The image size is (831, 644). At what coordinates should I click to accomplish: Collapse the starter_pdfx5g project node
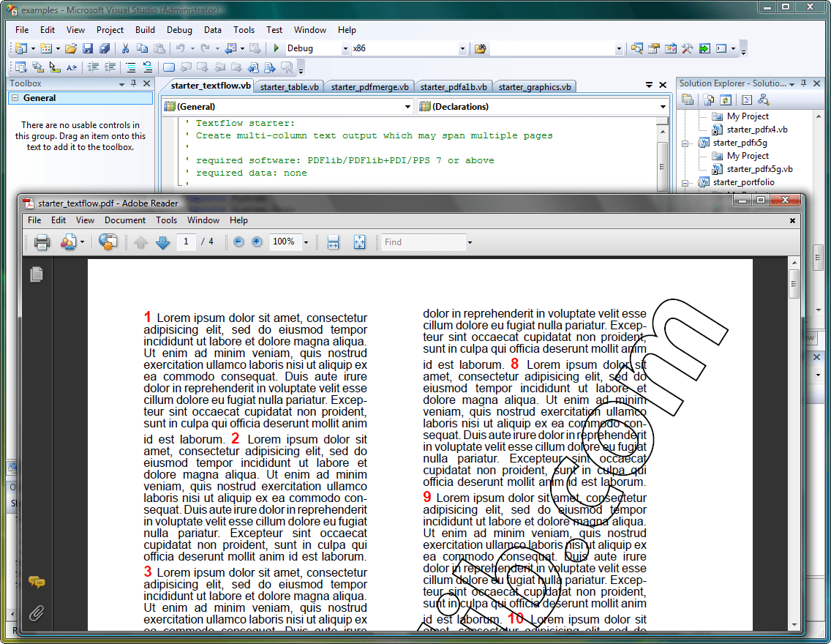[x=685, y=143]
